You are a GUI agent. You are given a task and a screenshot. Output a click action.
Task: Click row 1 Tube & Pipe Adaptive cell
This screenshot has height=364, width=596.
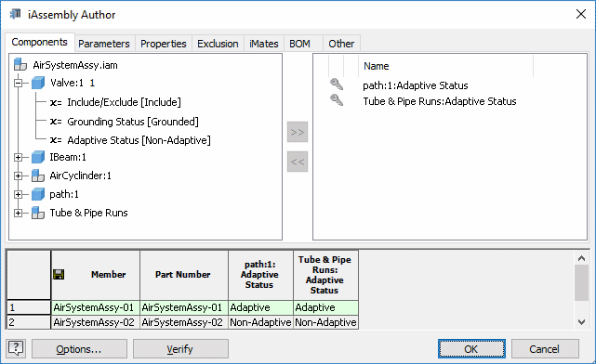click(x=325, y=307)
